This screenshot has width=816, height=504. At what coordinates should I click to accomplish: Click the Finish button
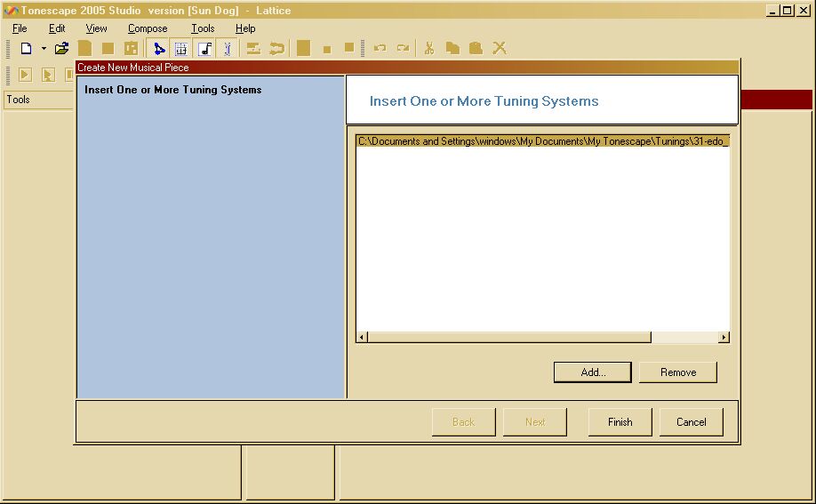pyautogui.click(x=620, y=421)
